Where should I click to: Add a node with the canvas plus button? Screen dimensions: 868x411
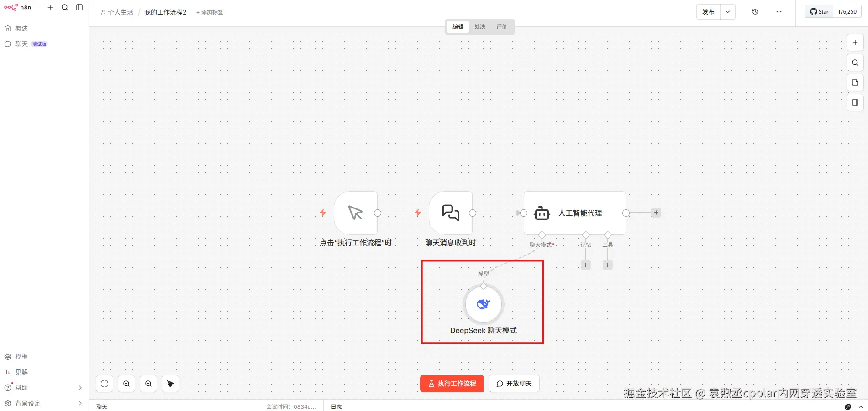click(855, 42)
